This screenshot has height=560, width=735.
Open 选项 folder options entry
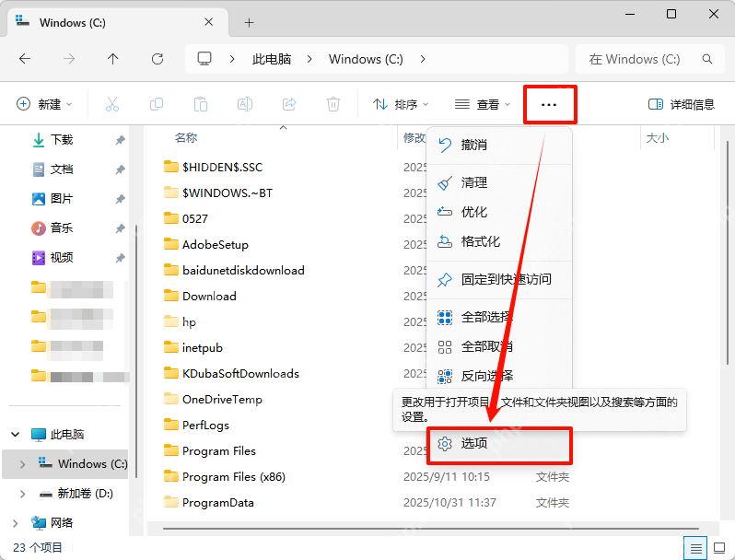click(499, 444)
